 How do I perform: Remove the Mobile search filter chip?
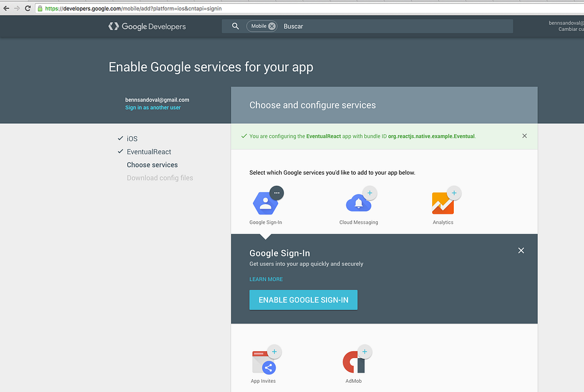(x=272, y=26)
